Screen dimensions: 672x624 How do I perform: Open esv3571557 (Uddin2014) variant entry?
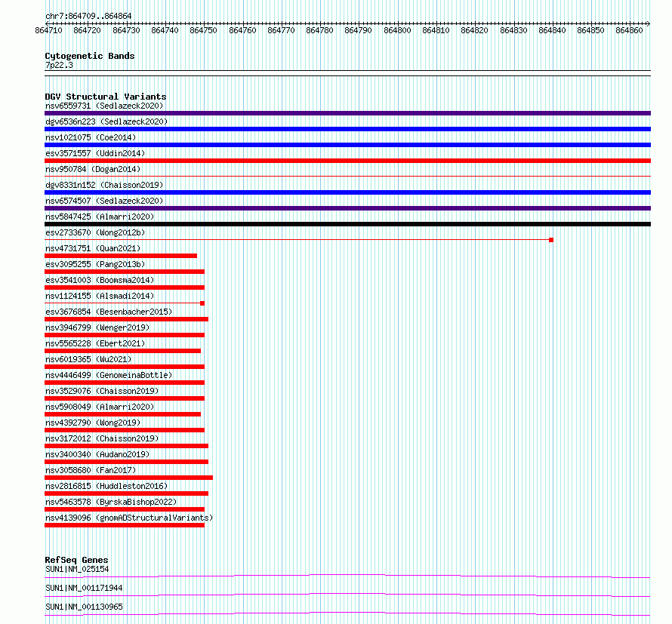pos(95,153)
